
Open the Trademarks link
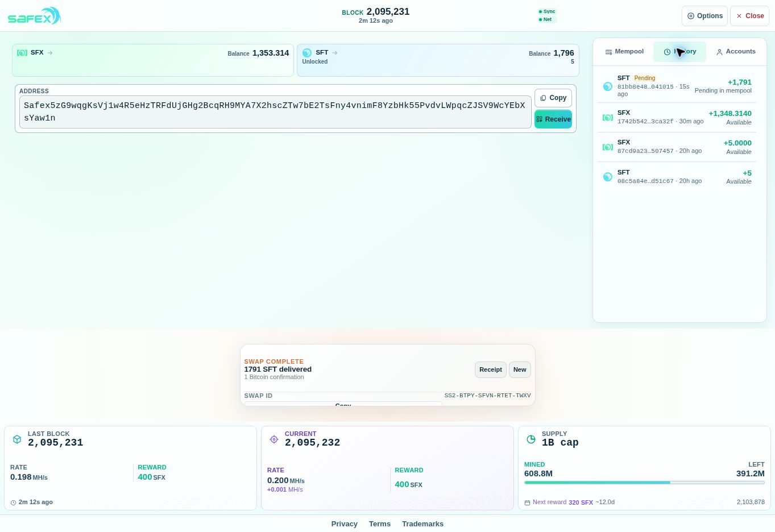422,524
